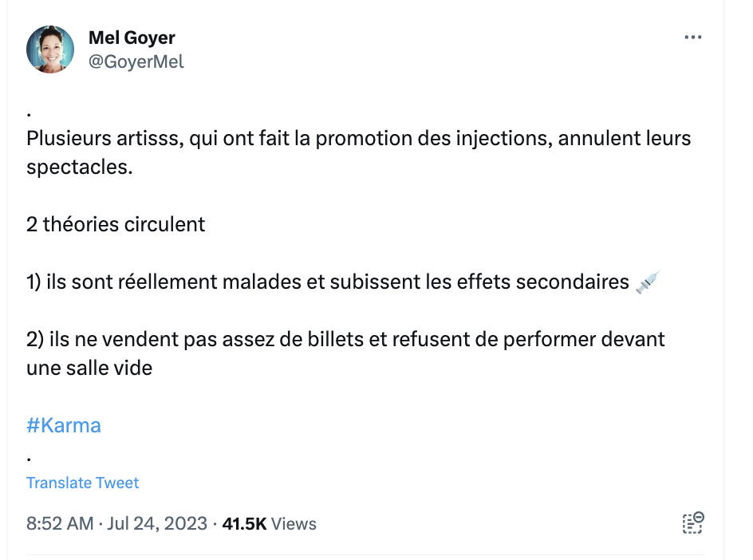Click the syringe emoji in the tweet

click(x=647, y=282)
